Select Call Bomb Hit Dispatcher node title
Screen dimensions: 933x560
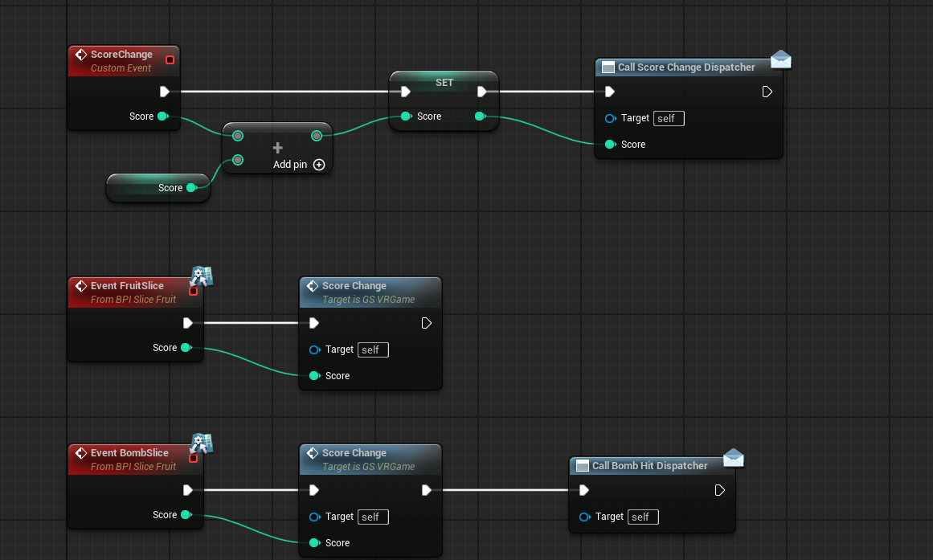point(650,466)
